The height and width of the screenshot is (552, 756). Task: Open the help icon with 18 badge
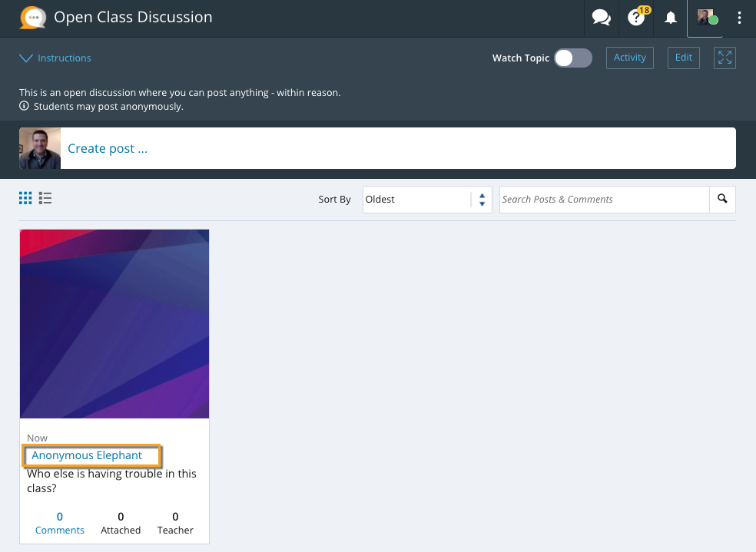pos(636,18)
